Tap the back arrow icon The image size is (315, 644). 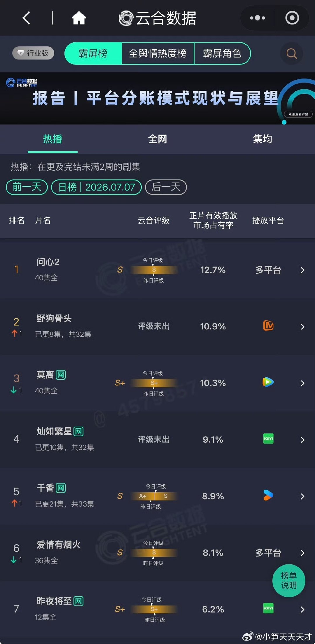pos(27,18)
